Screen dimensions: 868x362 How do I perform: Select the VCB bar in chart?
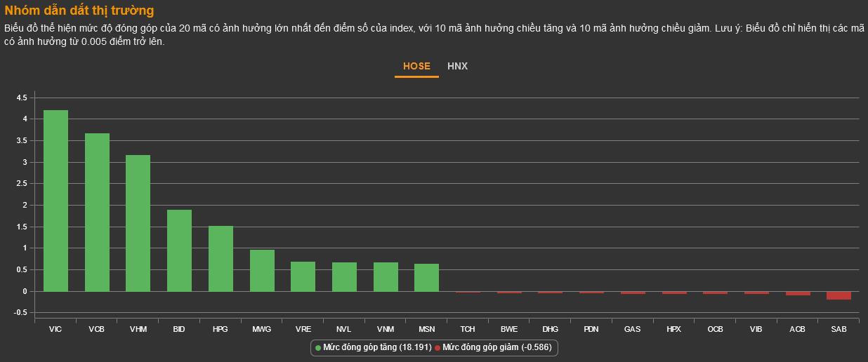click(x=97, y=212)
